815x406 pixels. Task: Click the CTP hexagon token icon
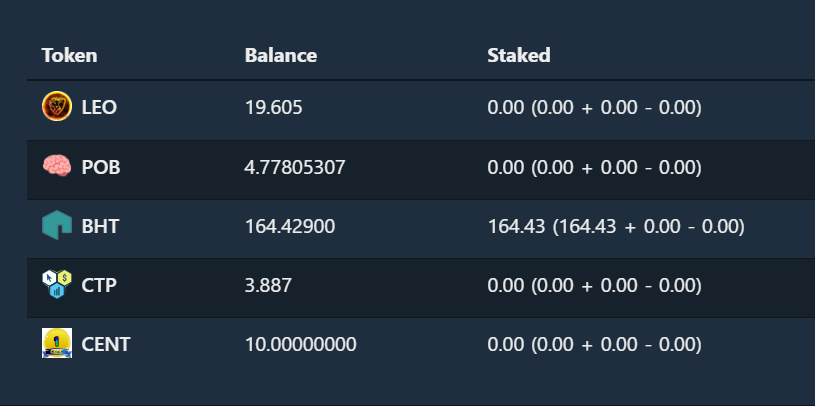coord(57,284)
